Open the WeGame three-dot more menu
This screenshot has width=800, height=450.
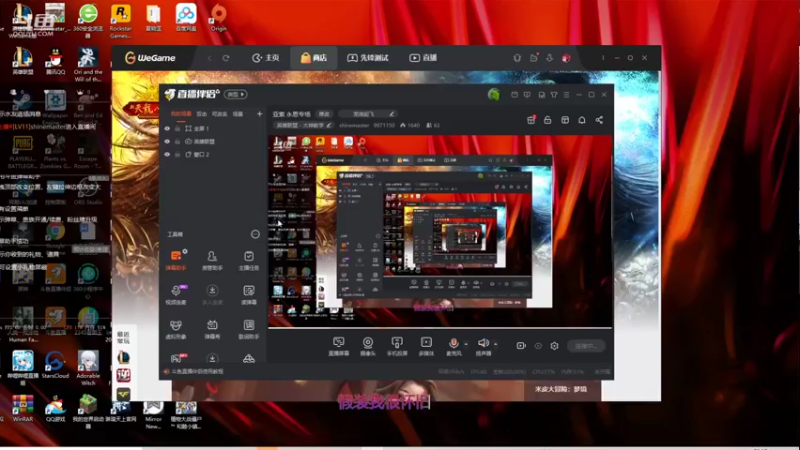pyautogui.click(x=603, y=58)
